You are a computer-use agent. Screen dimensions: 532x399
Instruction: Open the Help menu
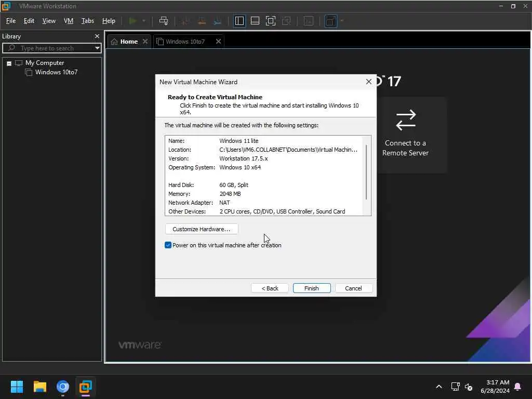(109, 21)
